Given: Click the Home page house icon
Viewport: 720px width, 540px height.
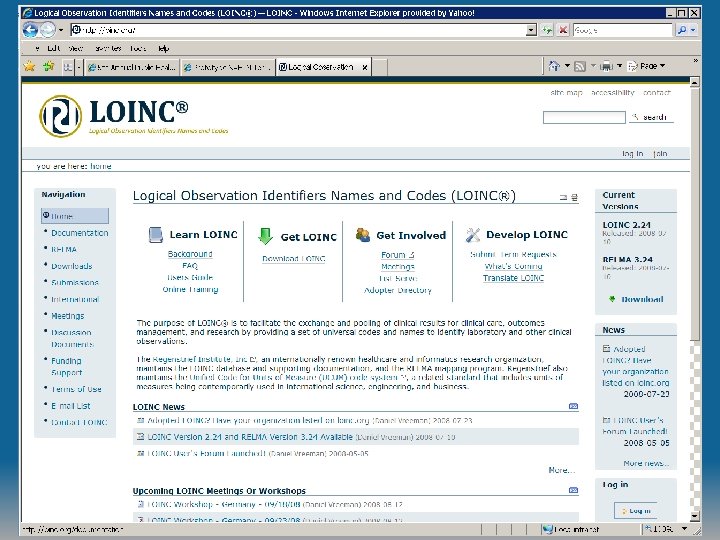Looking at the screenshot, I should click(x=554, y=66).
